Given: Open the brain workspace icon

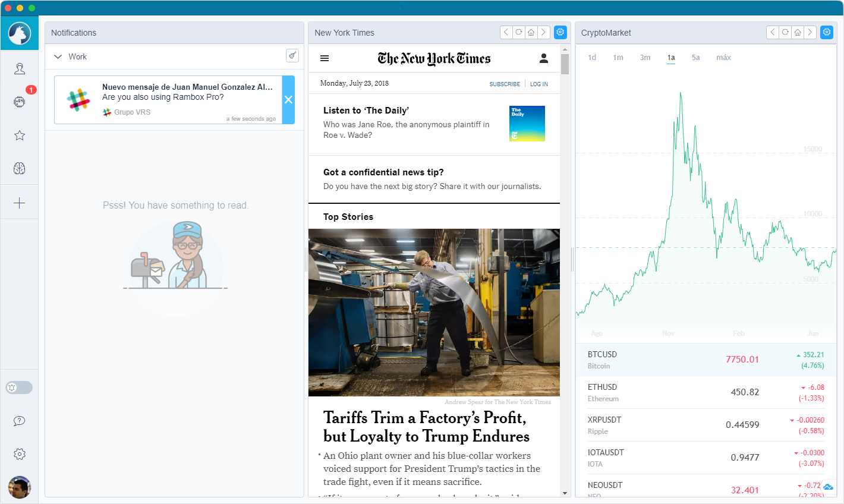Looking at the screenshot, I should click(20, 168).
